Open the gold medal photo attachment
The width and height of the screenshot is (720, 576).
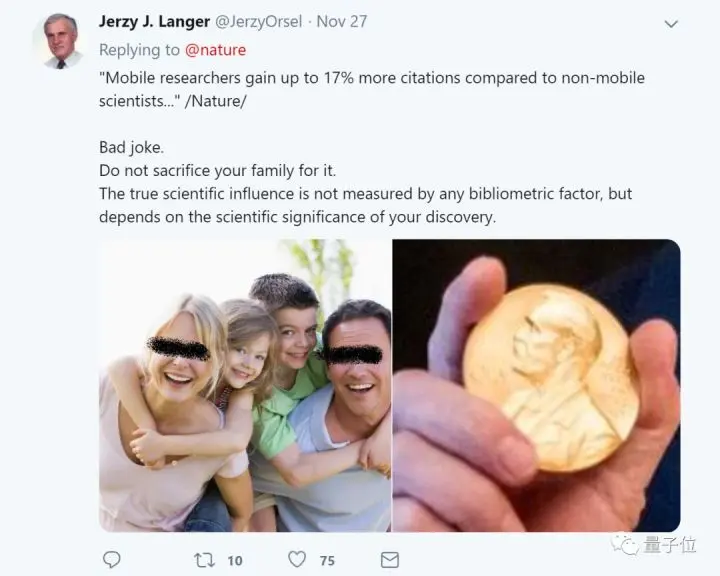[x=536, y=385]
